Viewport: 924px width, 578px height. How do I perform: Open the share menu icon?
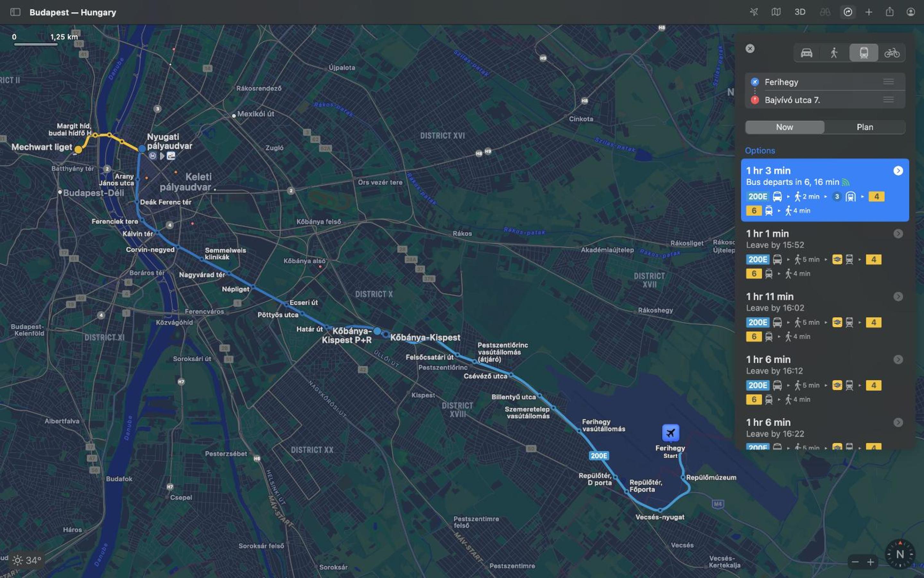[x=890, y=12]
